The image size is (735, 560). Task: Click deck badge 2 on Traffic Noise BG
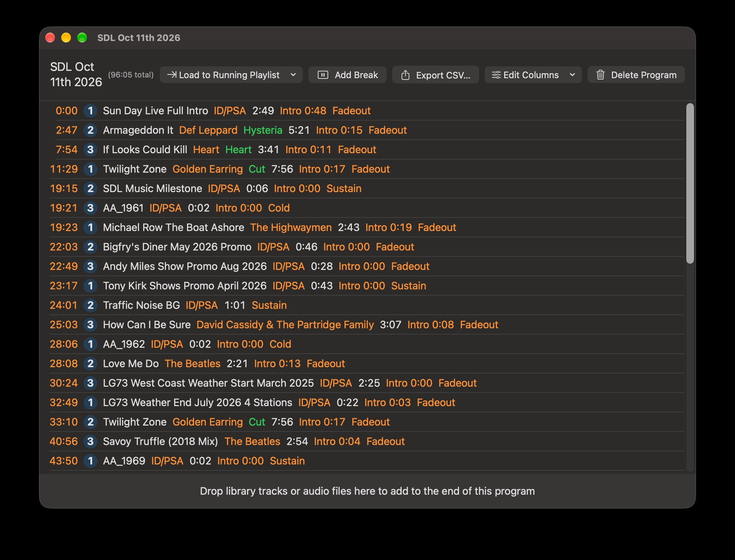click(x=90, y=305)
